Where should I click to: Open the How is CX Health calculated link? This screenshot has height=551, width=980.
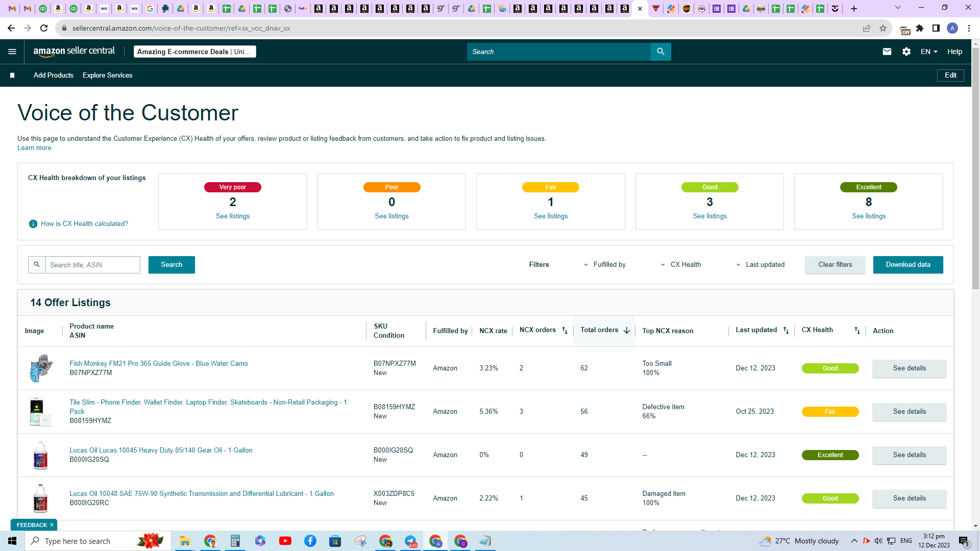pos(85,224)
